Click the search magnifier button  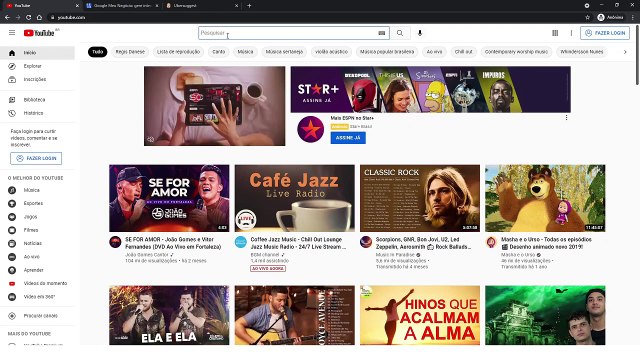coord(400,33)
